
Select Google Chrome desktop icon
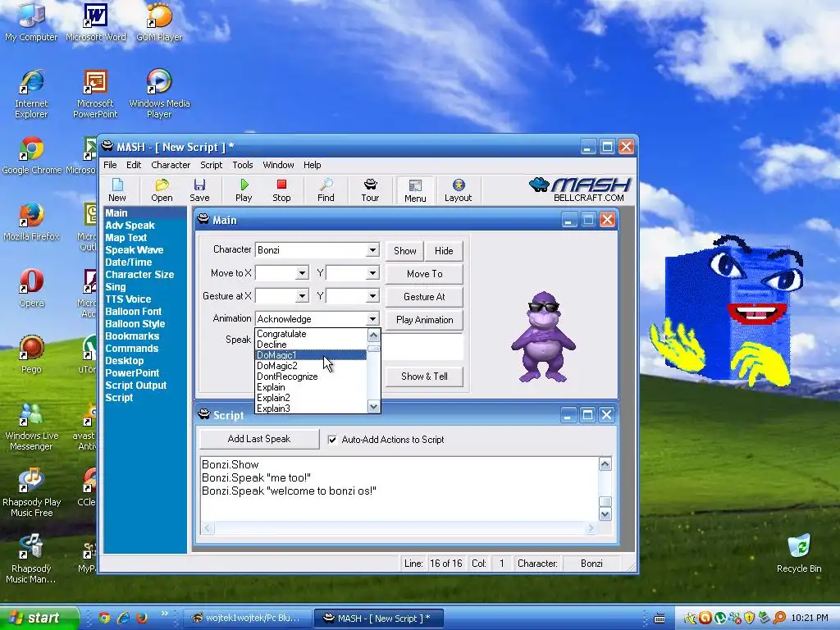tap(32, 156)
